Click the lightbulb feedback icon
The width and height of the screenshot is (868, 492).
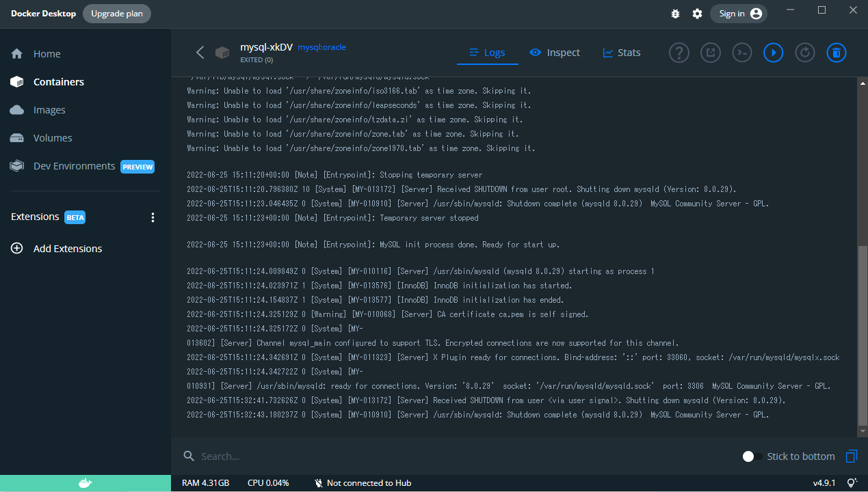pyautogui.click(x=852, y=483)
